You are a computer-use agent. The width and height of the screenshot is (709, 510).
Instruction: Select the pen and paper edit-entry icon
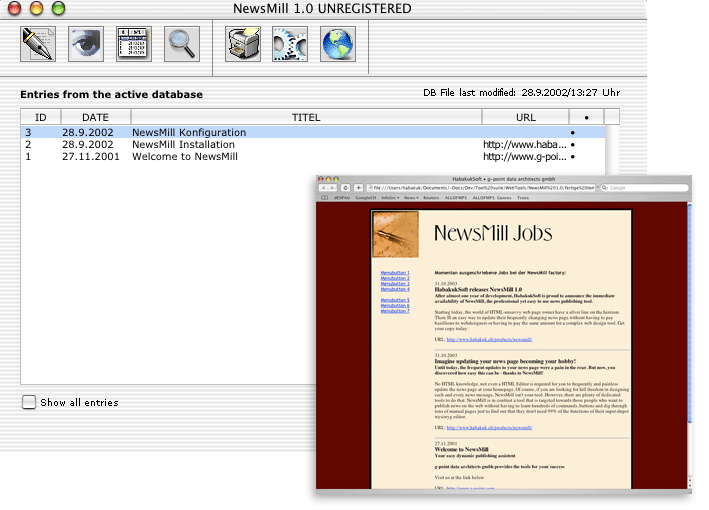pos(38,44)
